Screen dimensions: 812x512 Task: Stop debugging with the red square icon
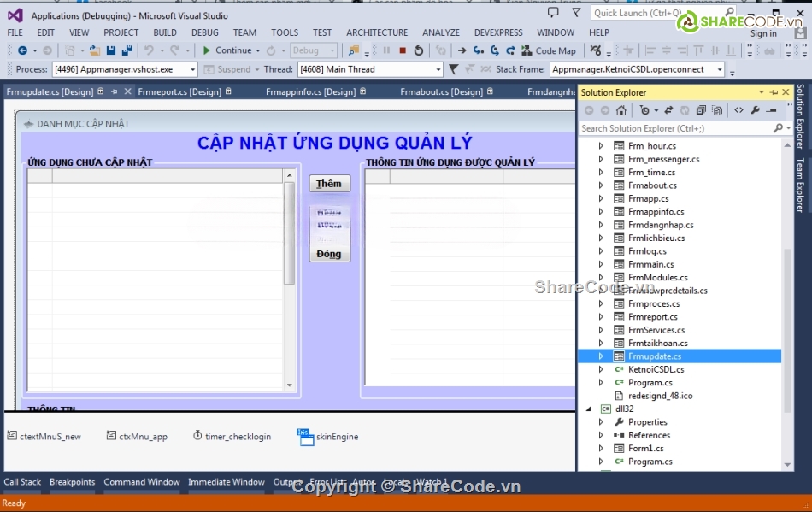click(403, 50)
